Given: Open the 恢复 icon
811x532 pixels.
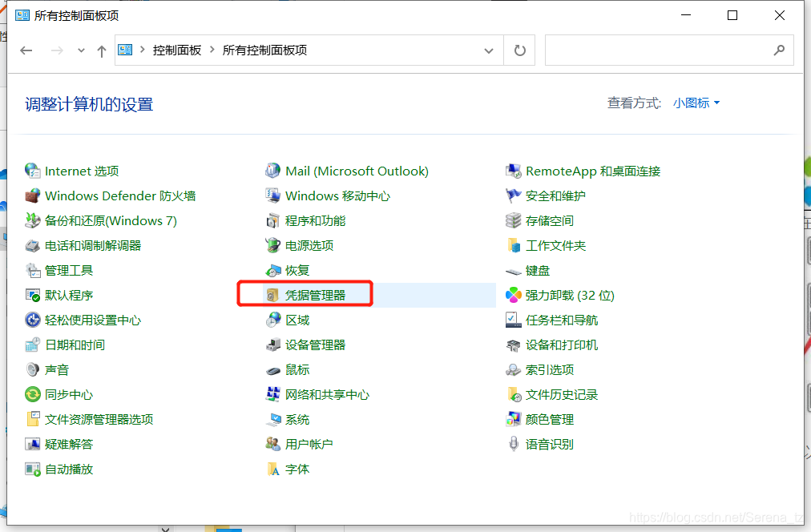Looking at the screenshot, I should tap(273, 270).
